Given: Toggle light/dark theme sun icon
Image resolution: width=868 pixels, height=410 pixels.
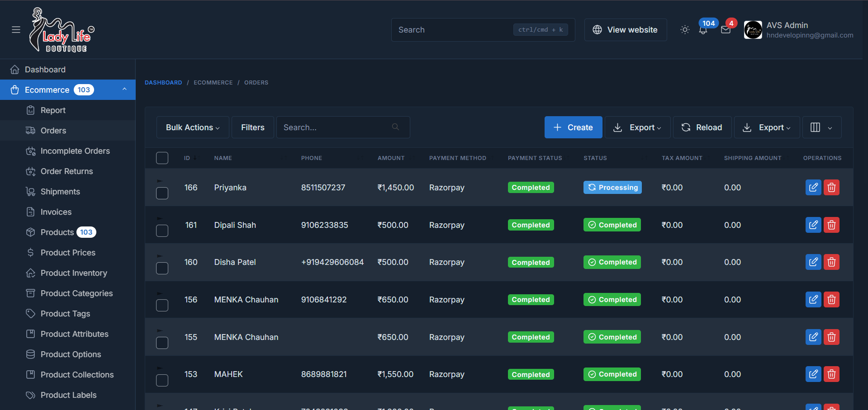Looking at the screenshot, I should [685, 30].
